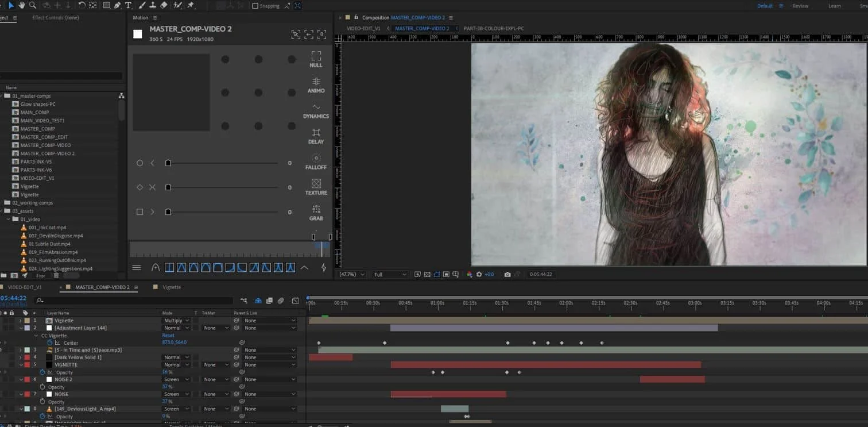The width and height of the screenshot is (868, 427).
Task: Open the TEXTURE tool in Motion panel
Action: pos(316,187)
